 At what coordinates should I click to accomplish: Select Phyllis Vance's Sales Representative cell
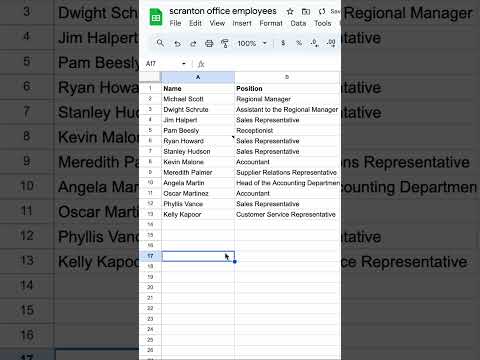coord(287,204)
